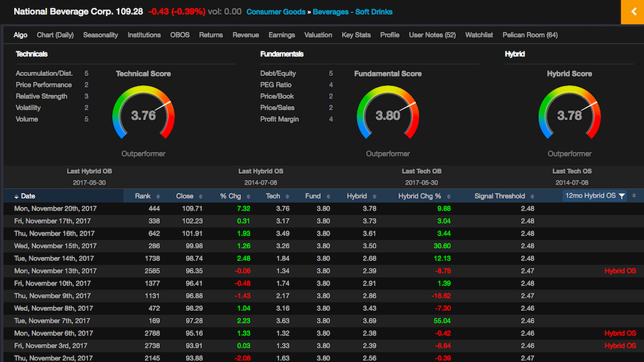
Task: Sort by Tech column arrows
Action: point(287,197)
